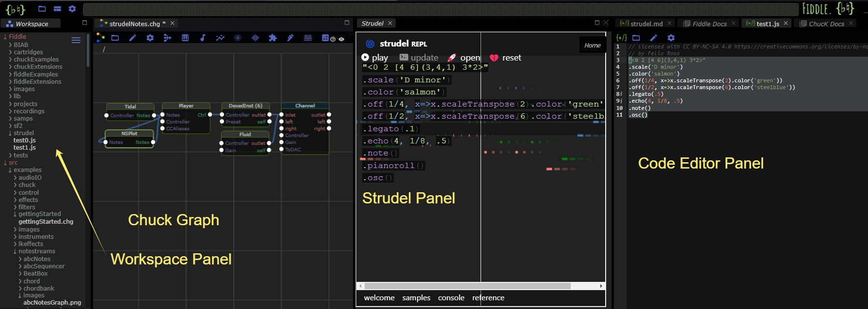
Task: Open code editor settings gear
Action: 671,38
